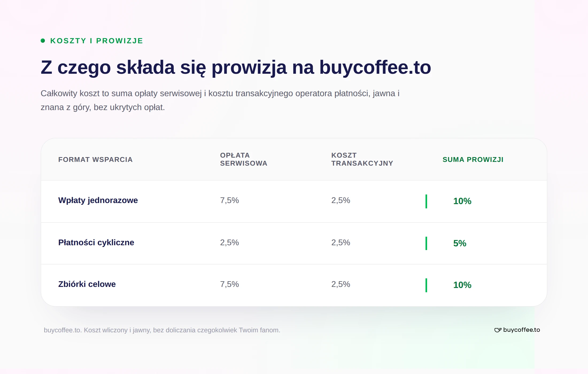
Task: Click the green bar in the Zbiórki celowe row
Action: pyautogui.click(x=426, y=285)
